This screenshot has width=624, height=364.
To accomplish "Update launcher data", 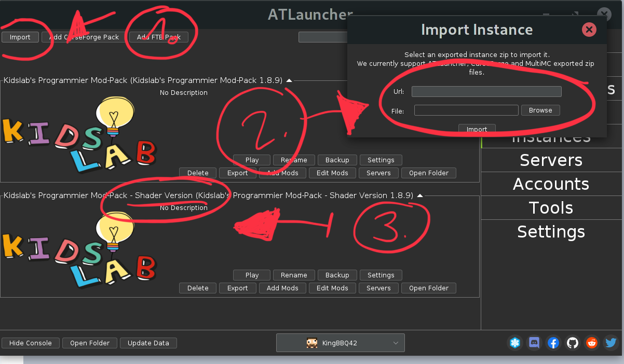I will pyautogui.click(x=148, y=343).
